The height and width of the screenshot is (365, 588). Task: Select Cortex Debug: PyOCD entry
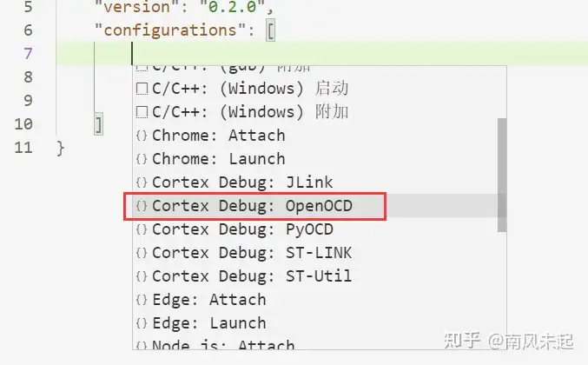(242, 229)
